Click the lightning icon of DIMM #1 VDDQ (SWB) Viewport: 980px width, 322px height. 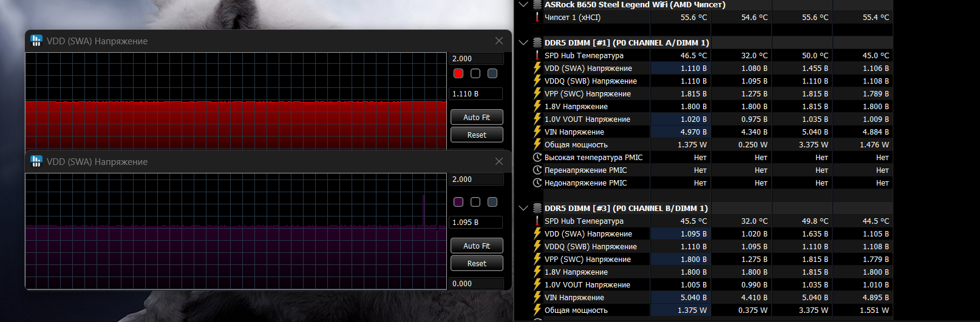click(537, 81)
